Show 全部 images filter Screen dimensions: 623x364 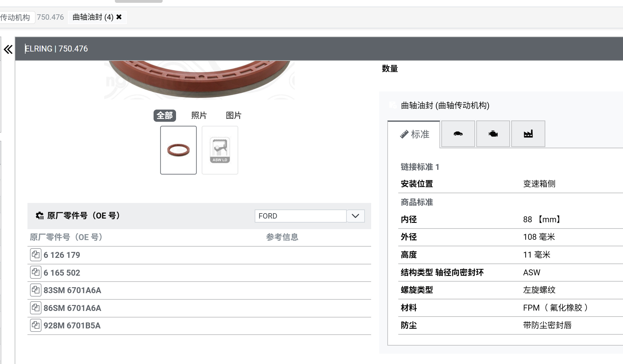tap(164, 116)
